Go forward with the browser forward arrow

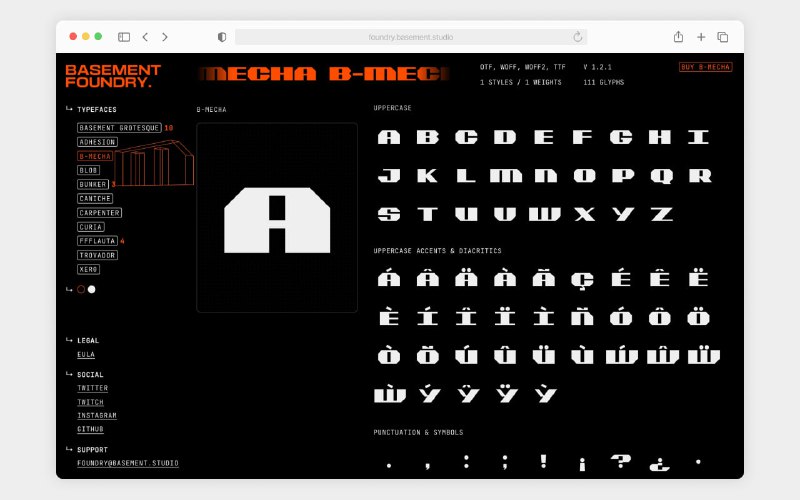(164, 37)
